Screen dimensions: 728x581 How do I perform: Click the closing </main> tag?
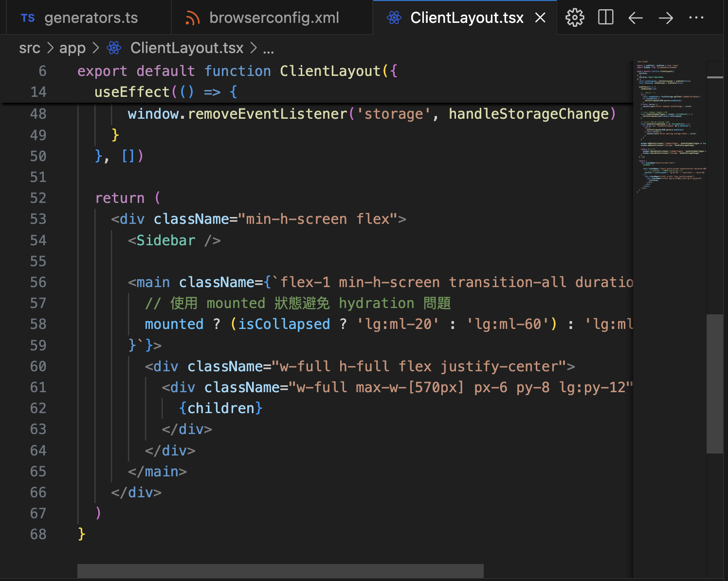coord(157,472)
